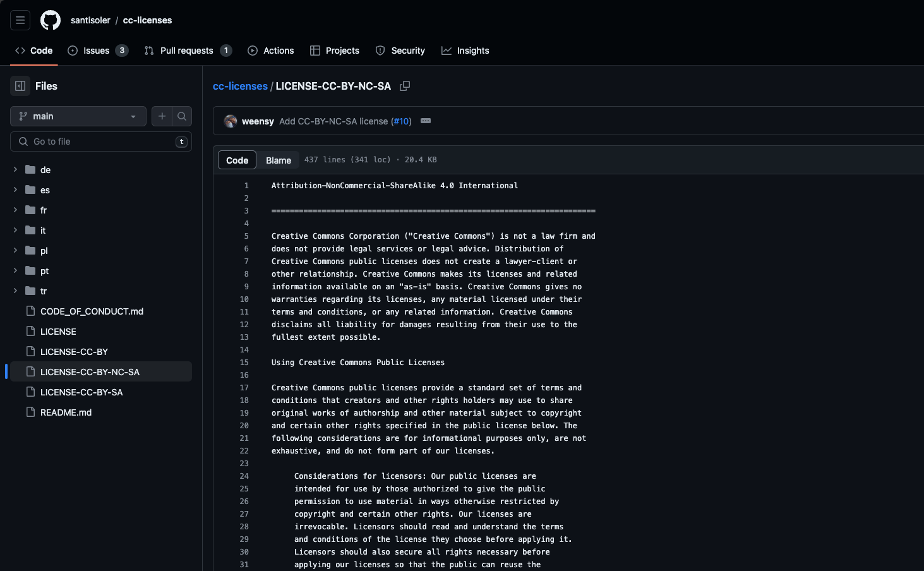
Task: Expand the tr folder
Action: click(15, 291)
